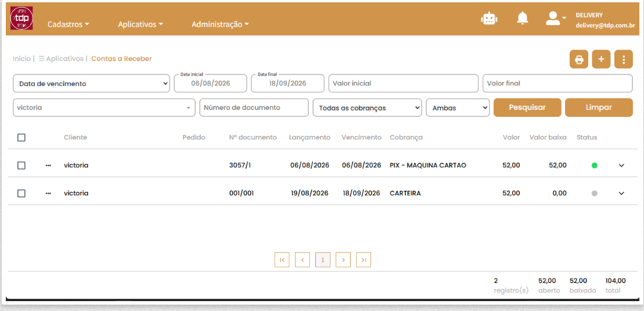Open row actions for document 001/001
This screenshot has width=644, height=311.
(48, 194)
